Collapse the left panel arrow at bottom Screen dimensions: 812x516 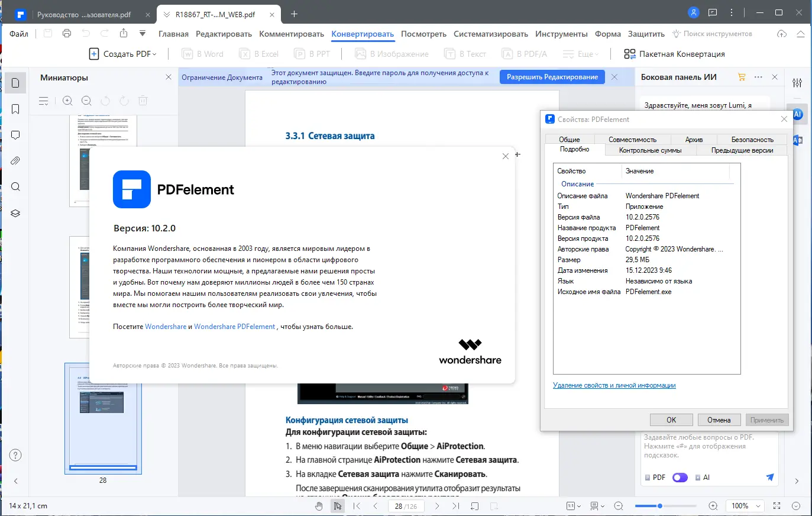pyautogui.click(x=16, y=481)
